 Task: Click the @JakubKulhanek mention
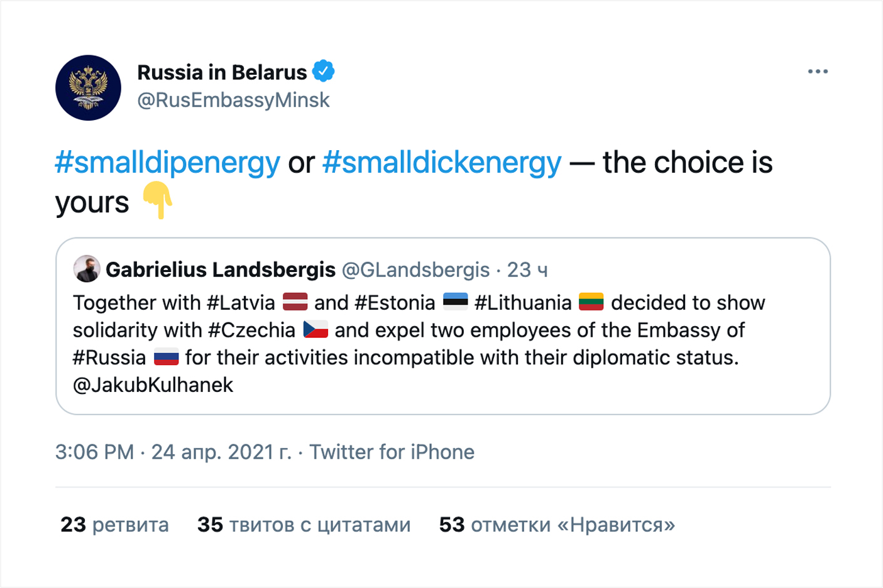coord(153,385)
